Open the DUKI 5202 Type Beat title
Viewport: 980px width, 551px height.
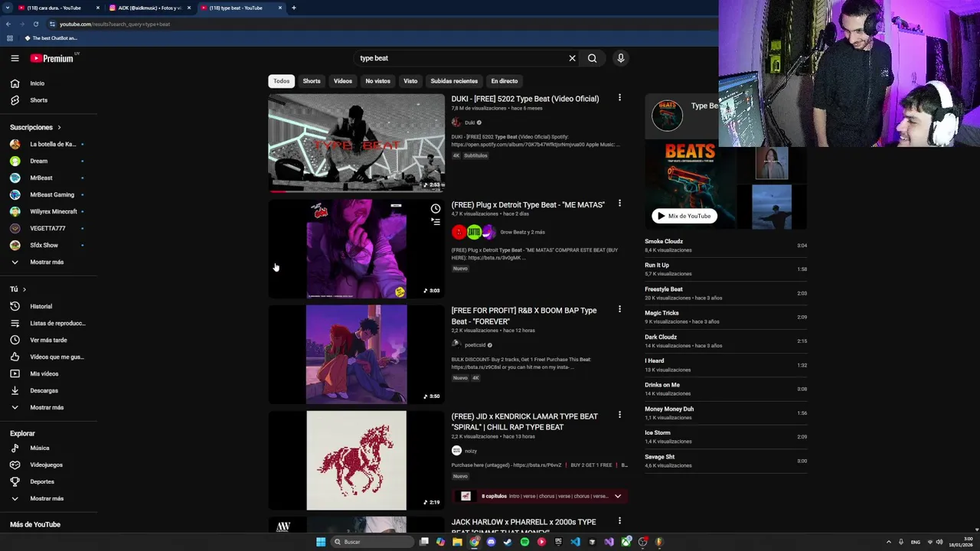525,99
